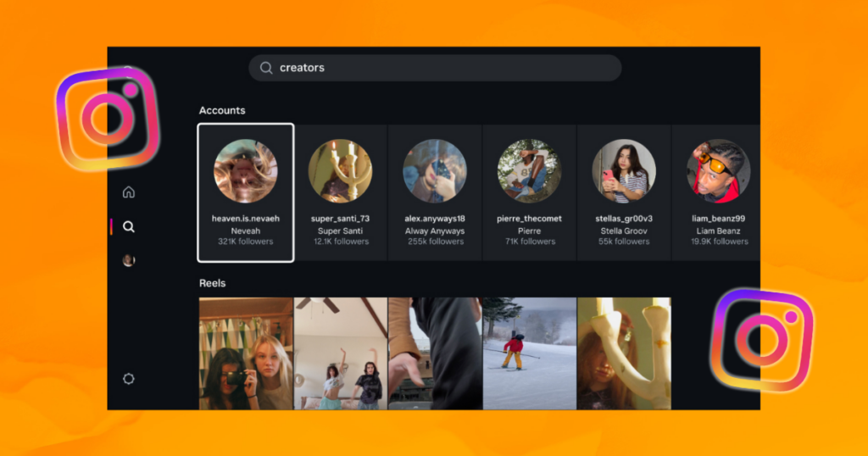Select super_santi_73 account card
Viewport: 868px width, 456px height.
tap(340, 192)
